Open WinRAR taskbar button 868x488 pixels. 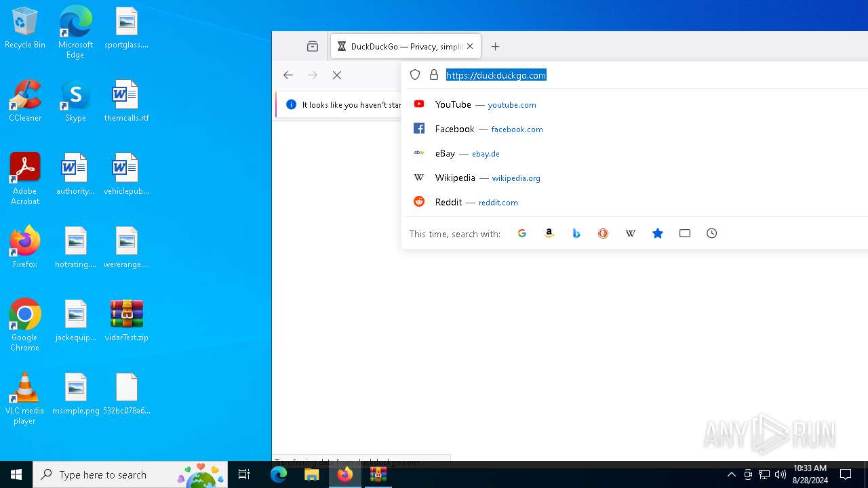click(378, 474)
